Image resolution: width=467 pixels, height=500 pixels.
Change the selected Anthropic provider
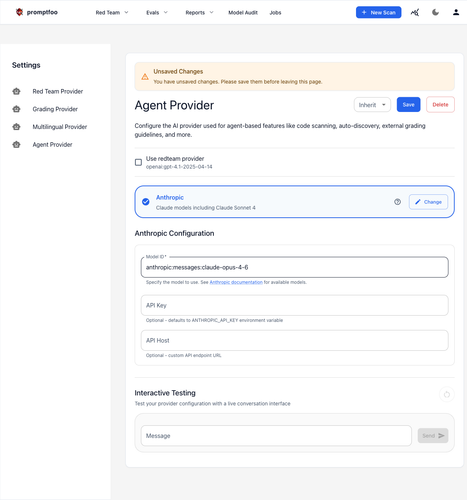point(428,202)
